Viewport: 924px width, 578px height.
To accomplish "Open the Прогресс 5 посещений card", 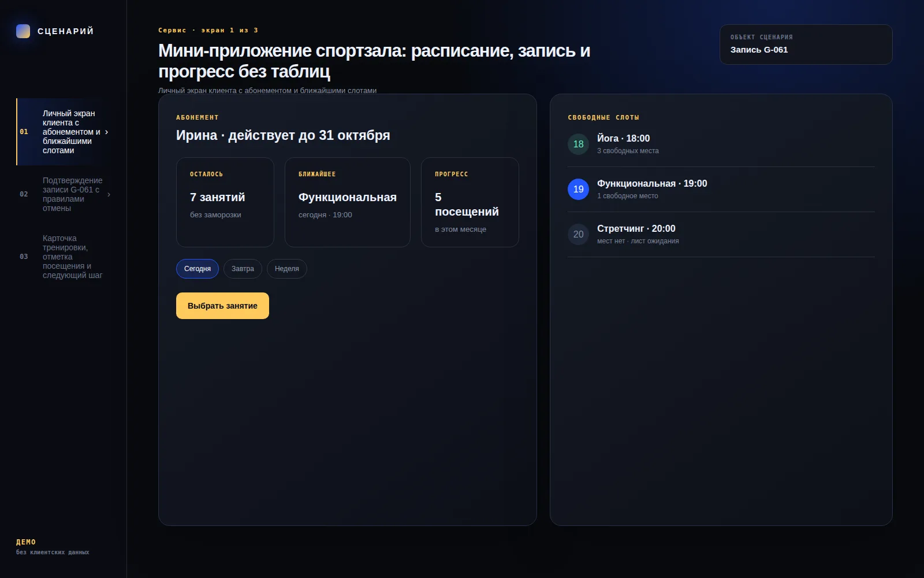I will pyautogui.click(x=470, y=202).
